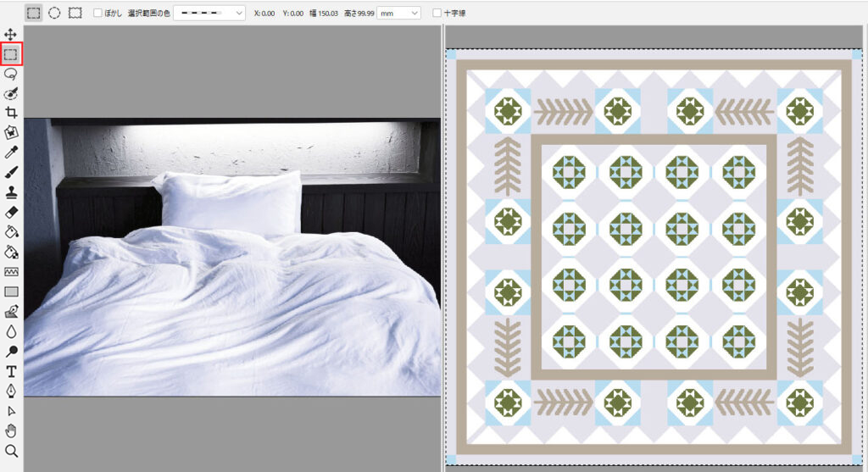This screenshot has width=868, height=472.
Task: Select the Hand tool
Action: tap(10, 431)
